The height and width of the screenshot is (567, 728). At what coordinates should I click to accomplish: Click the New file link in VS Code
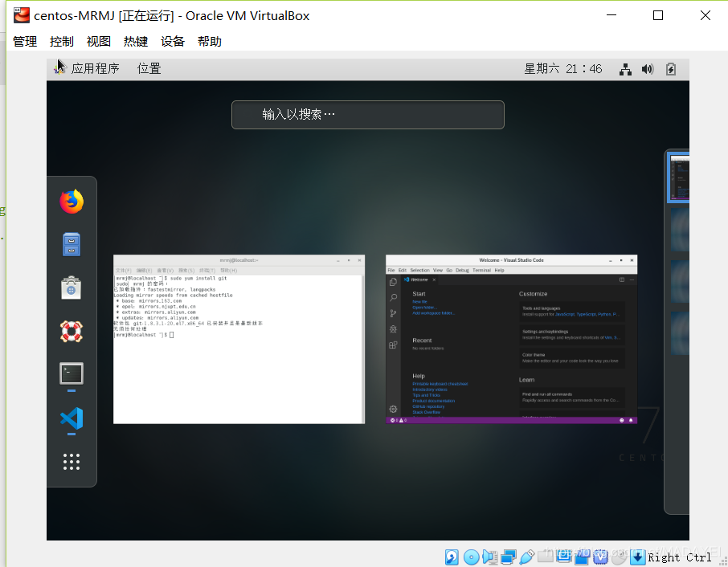[x=419, y=302]
